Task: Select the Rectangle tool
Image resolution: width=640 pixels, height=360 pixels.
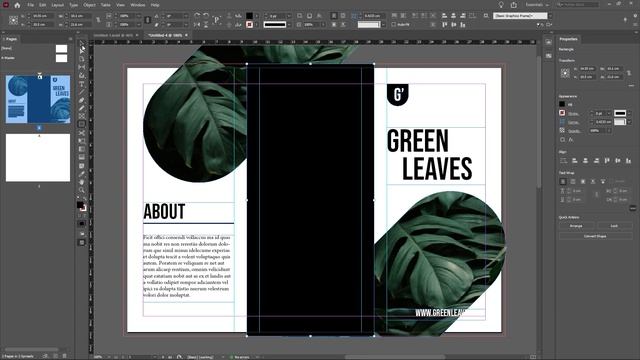Action: tap(82, 124)
